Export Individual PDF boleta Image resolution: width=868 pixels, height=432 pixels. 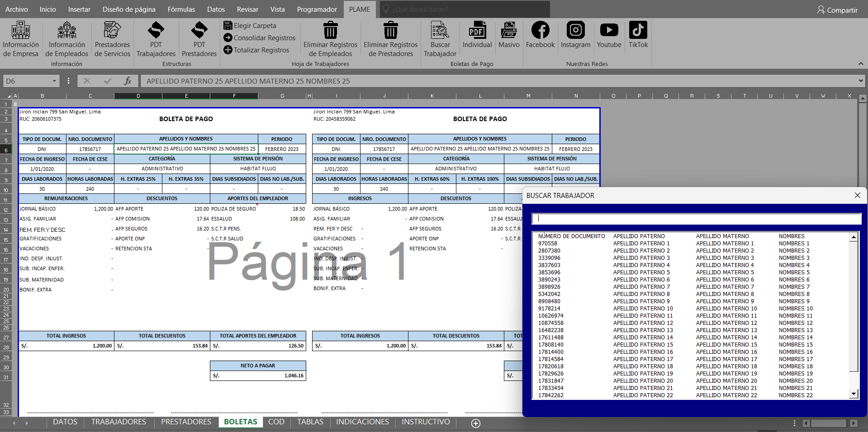(x=477, y=35)
